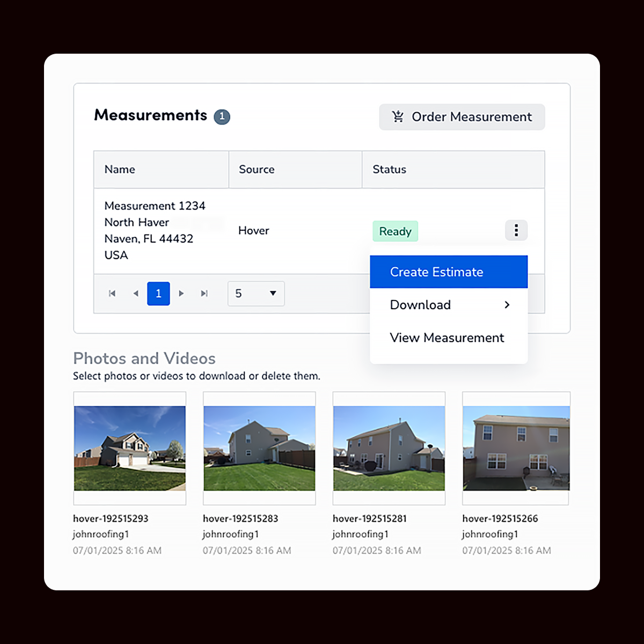Select page 1 in pagination

pos(158,294)
